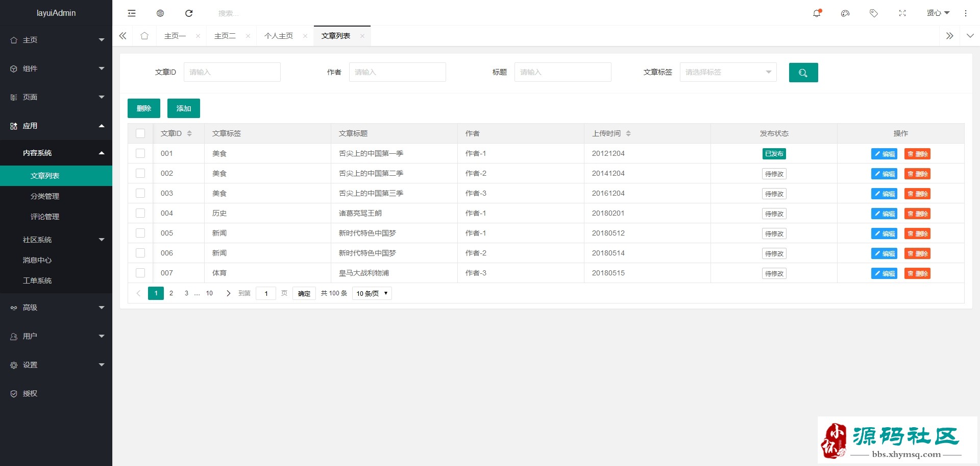This screenshot has width=980, height=466.
Task: Check the row 007 checkbox
Action: tap(140, 273)
